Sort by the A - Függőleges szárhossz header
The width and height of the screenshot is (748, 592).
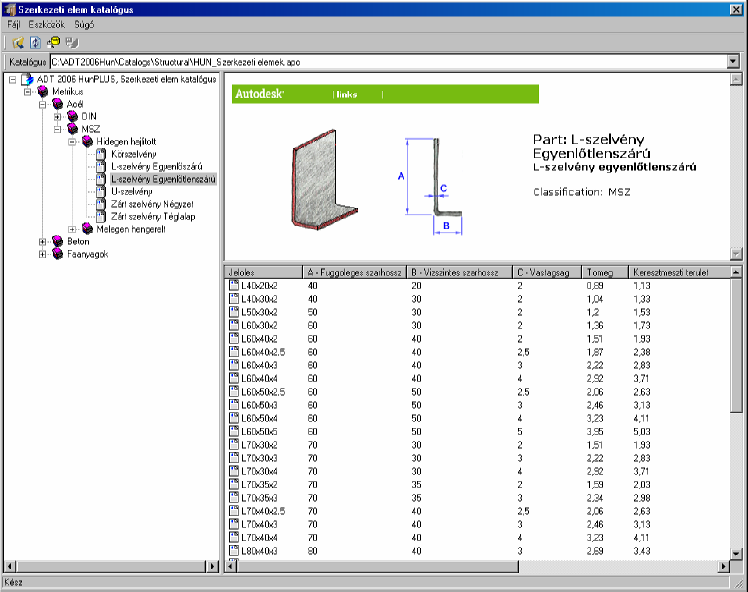pos(354,272)
